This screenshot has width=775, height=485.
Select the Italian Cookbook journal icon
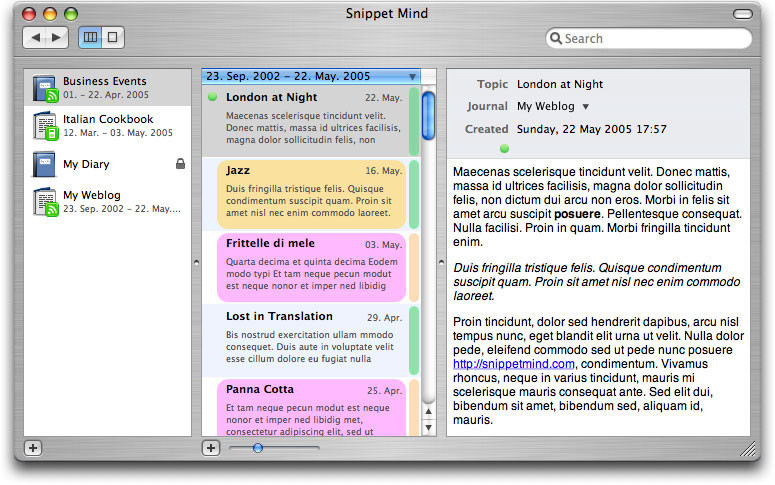pyautogui.click(x=45, y=126)
